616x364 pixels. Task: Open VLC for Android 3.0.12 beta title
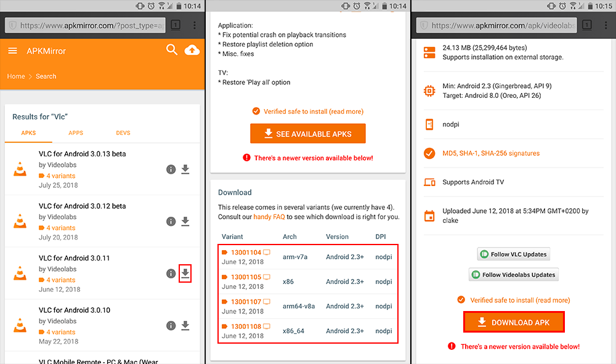click(82, 206)
